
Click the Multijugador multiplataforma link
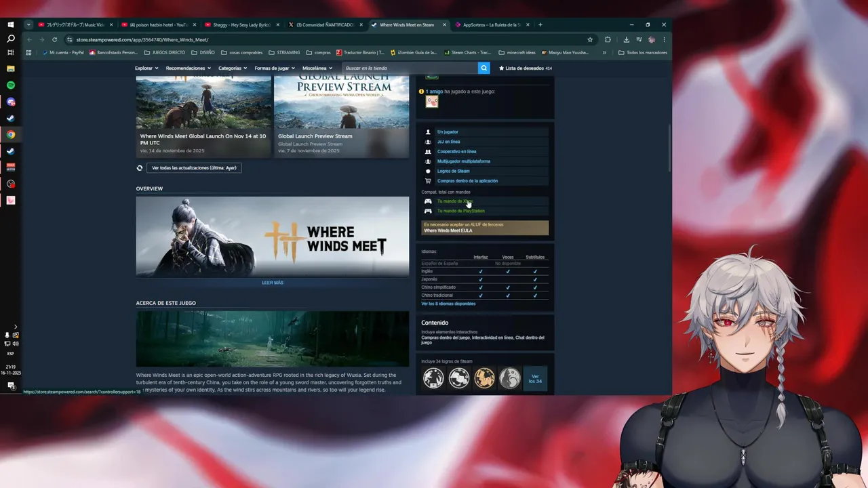coord(463,161)
